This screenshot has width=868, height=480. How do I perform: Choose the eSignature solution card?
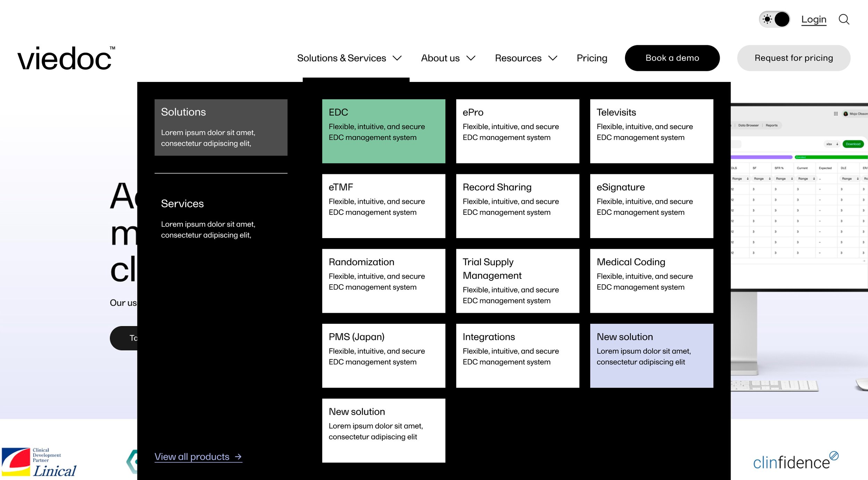(x=651, y=206)
